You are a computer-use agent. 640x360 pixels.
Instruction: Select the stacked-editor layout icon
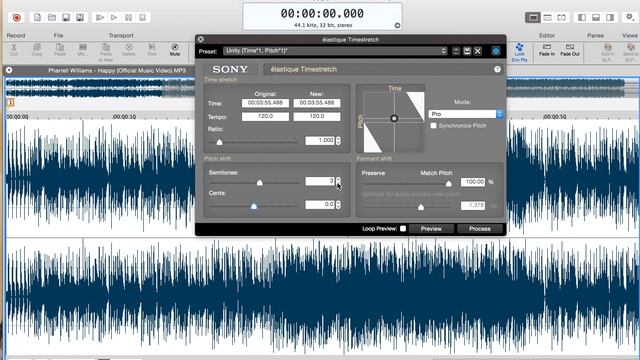[x=547, y=18]
